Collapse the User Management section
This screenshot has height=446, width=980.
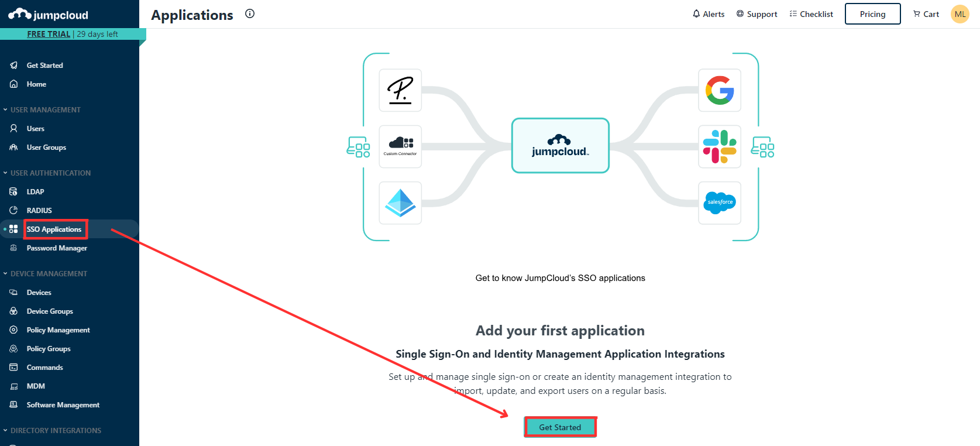(5, 110)
